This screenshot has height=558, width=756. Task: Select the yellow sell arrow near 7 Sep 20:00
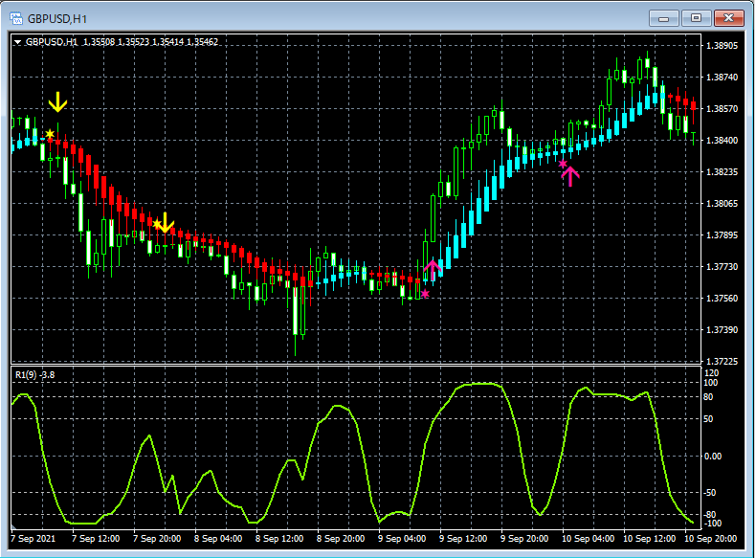point(166,222)
